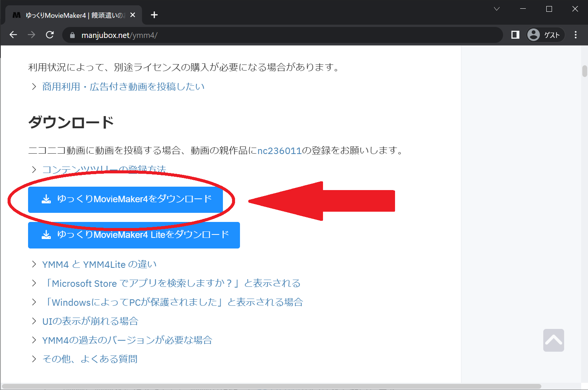Open WindowsによってPCが保護されました link
This screenshot has height=390, width=588.
pos(172,302)
